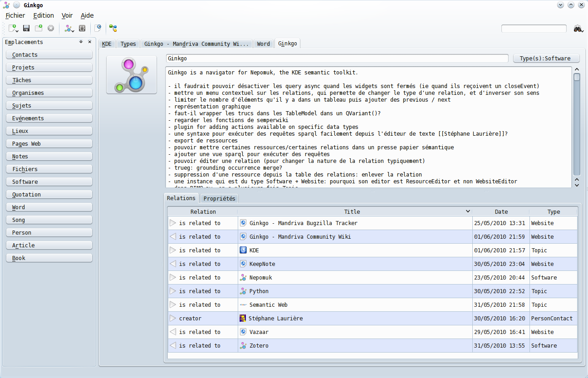Click the description scrollbar down arrow
The width and height of the screenshot is (588, 378).
point(577,185)
